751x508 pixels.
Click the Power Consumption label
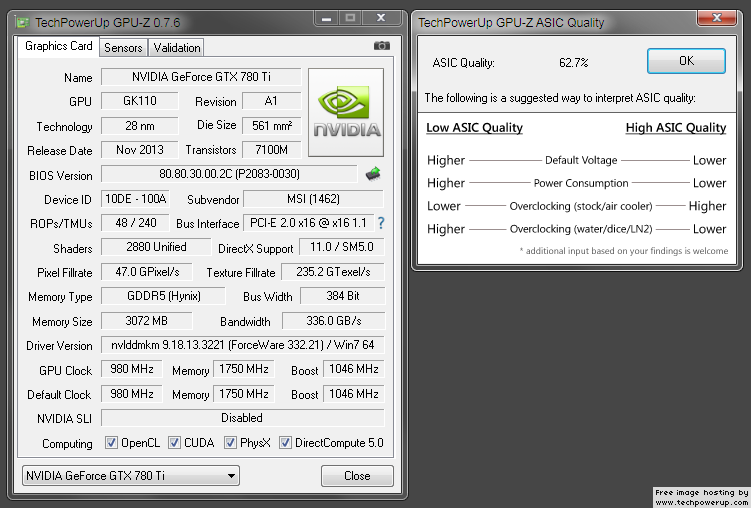(581, 183)
